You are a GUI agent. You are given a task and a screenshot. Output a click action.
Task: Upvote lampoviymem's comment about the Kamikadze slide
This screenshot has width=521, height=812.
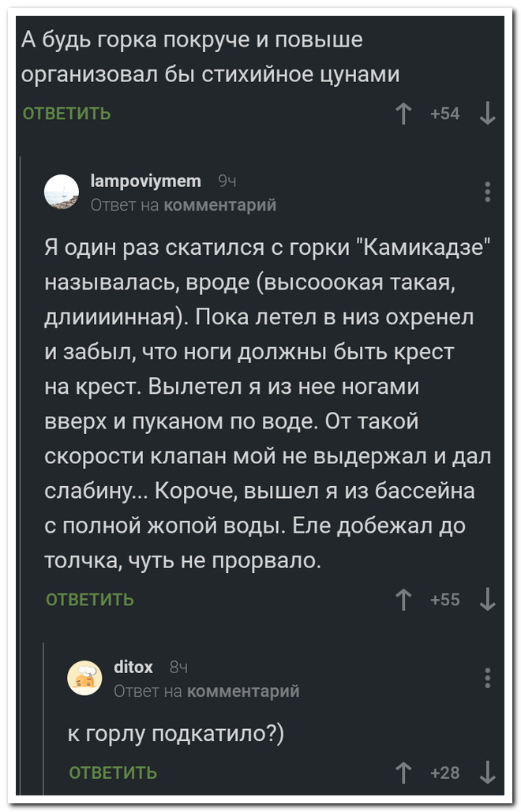(403, 600)
